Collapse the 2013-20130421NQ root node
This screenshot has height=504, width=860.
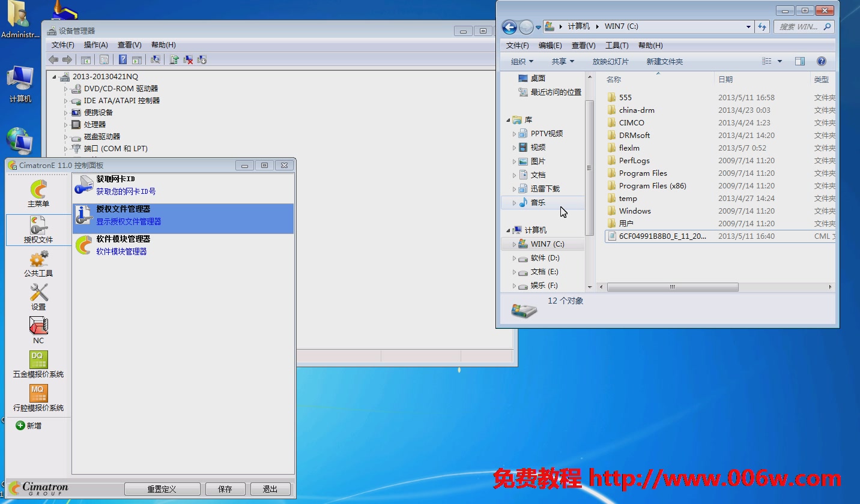point(54,77)
